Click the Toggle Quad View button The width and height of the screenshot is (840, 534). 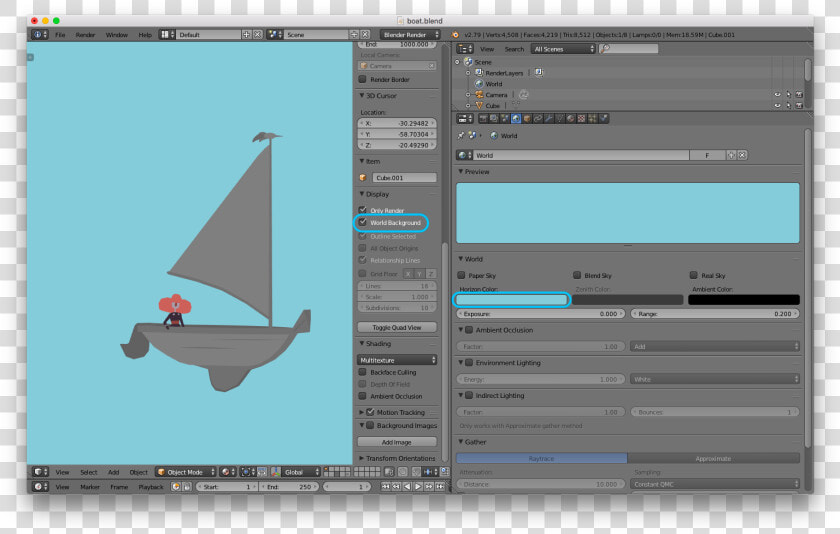pos(397,327)
